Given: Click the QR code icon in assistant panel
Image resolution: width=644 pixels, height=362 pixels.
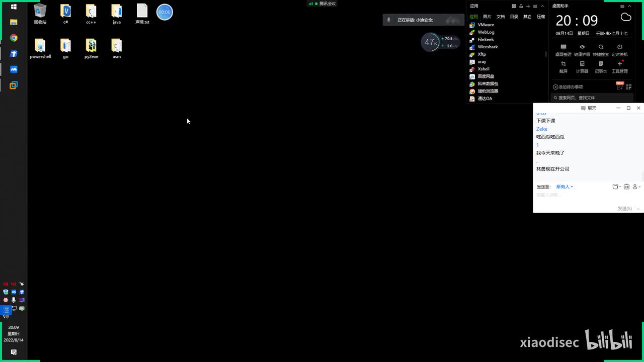Looking at the screenshot, I should click(x=627, y=87).
